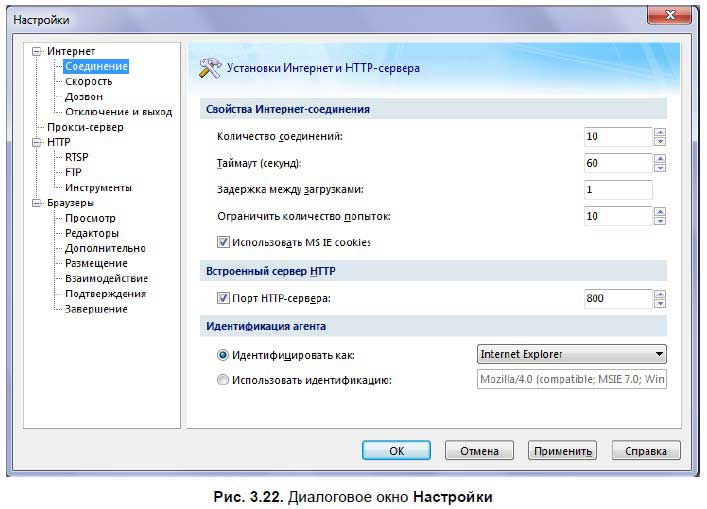Open the Просмотр settings page
Image resolution: width=707 pixels, height=509 pixels.
[90, 218]
